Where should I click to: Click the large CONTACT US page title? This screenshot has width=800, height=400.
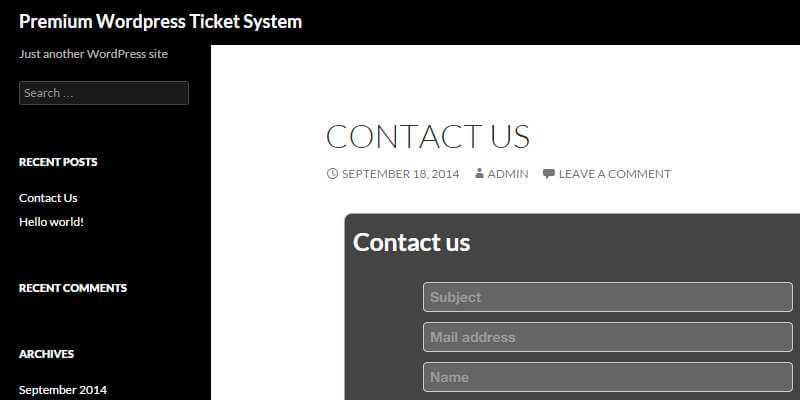[428, 136]
